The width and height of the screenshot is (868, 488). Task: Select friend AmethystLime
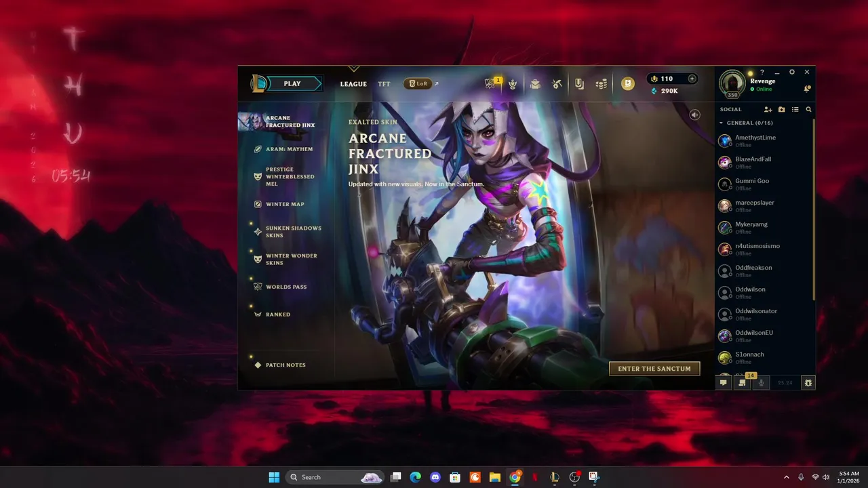764,140
